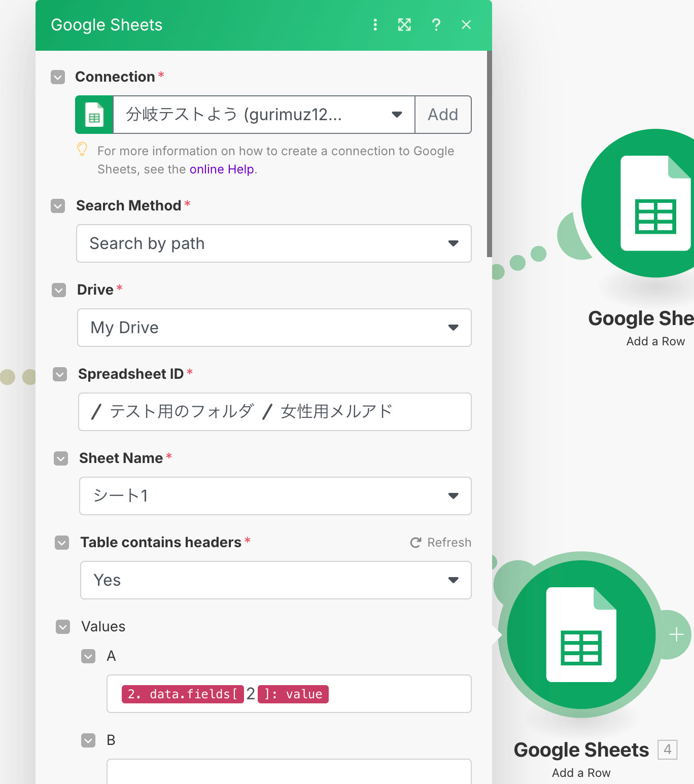Image resolution: width=694 pixels, height=784 pixels.
Task: Click the Spreadsheet ID path field
Action: (275, 412)
